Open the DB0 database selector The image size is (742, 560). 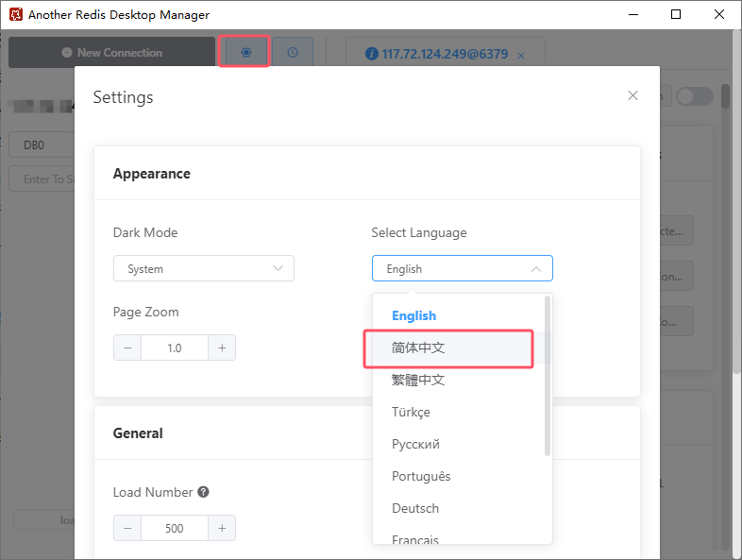point(42,146)
